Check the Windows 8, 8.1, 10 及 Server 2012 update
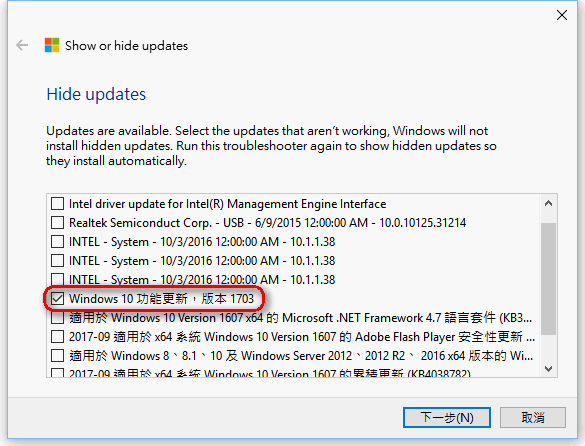The width and height of the screenshot is (585, 446). click(57, 356)
